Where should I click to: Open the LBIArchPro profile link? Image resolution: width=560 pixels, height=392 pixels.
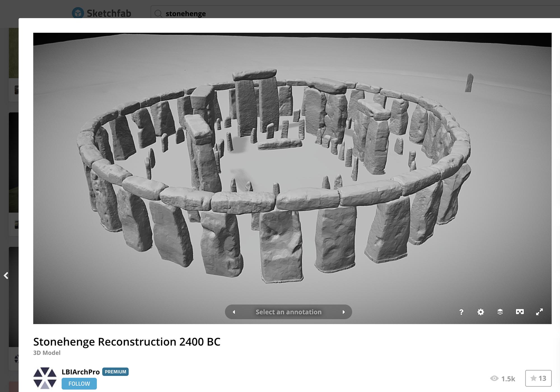(x=80, y=371)
